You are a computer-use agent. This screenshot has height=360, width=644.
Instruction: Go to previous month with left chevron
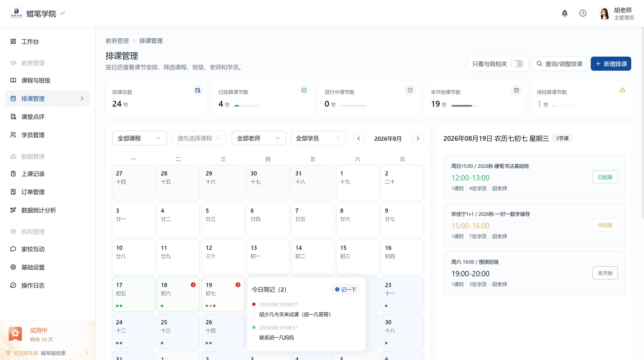pyautogui.click(x=359, y=138)
